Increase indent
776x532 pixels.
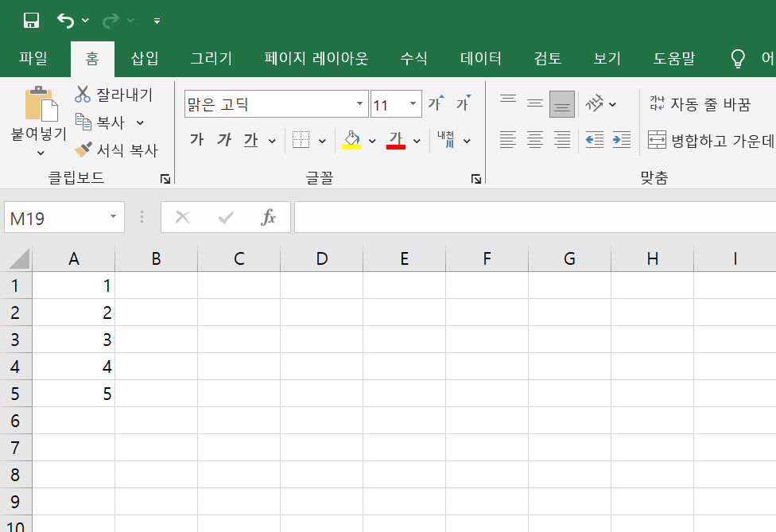click(622, 140)
